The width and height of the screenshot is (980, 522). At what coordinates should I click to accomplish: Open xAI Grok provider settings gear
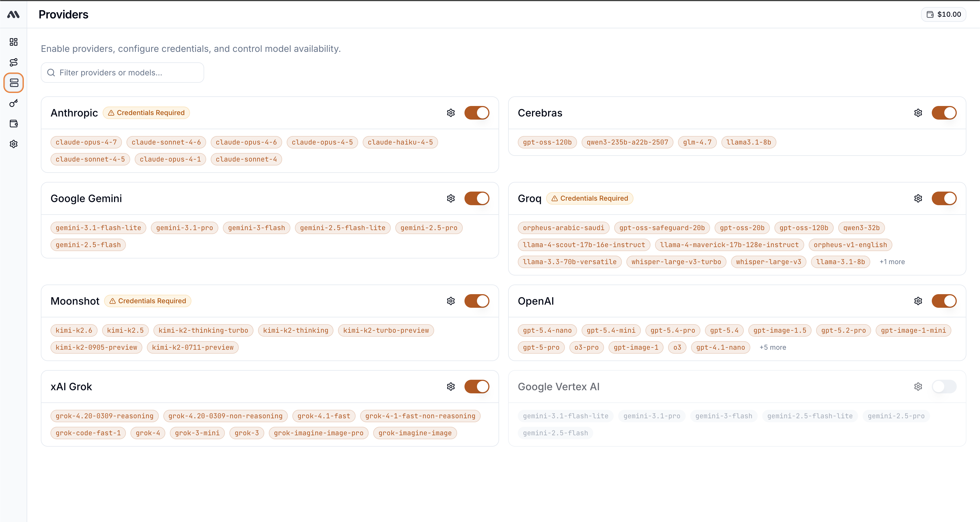[451, 387]
